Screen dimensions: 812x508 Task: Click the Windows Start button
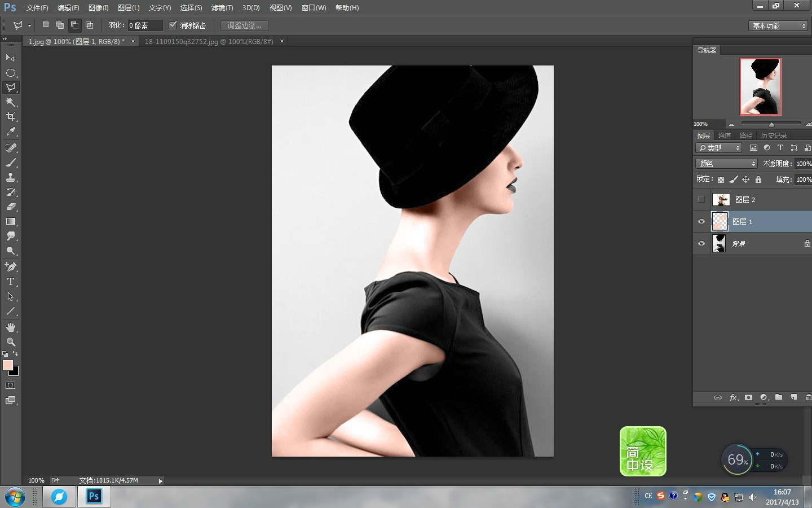click(x=15, y=497)
